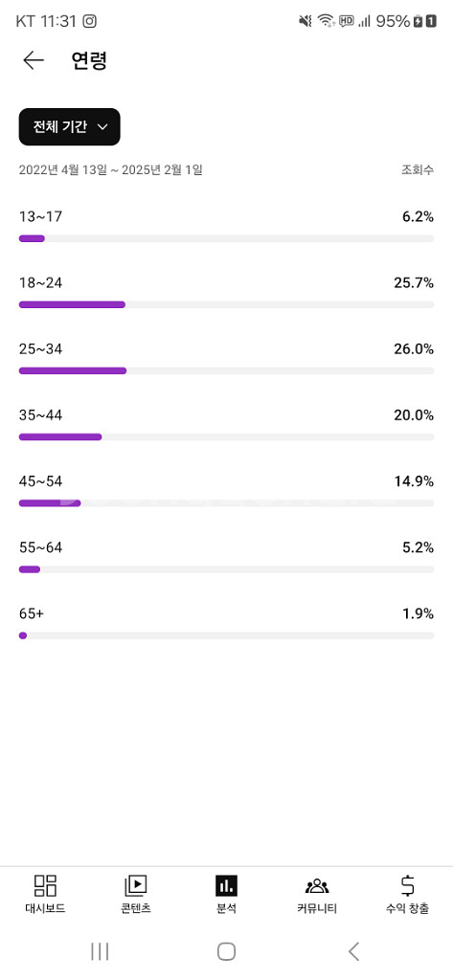Viewport: 453px width, 980px height.
Task: Click the 18~24 age group bar
Action: click(x=226, y=304)
